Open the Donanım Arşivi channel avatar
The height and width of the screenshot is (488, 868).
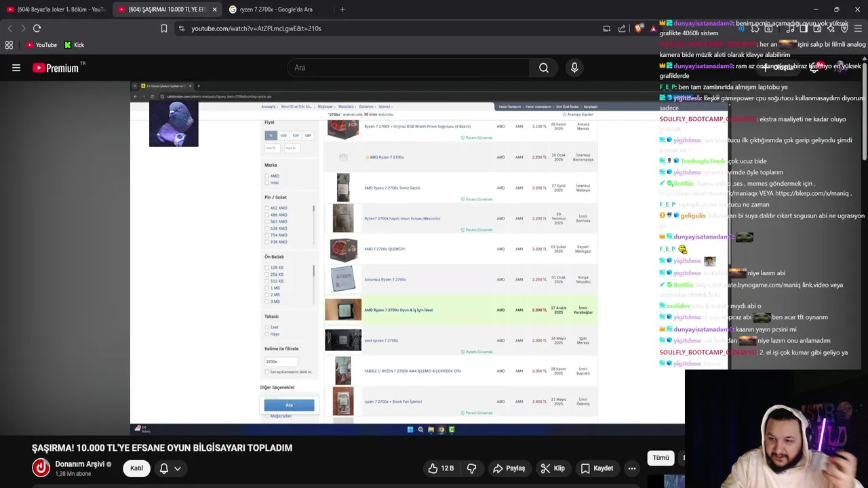(41, 468)
